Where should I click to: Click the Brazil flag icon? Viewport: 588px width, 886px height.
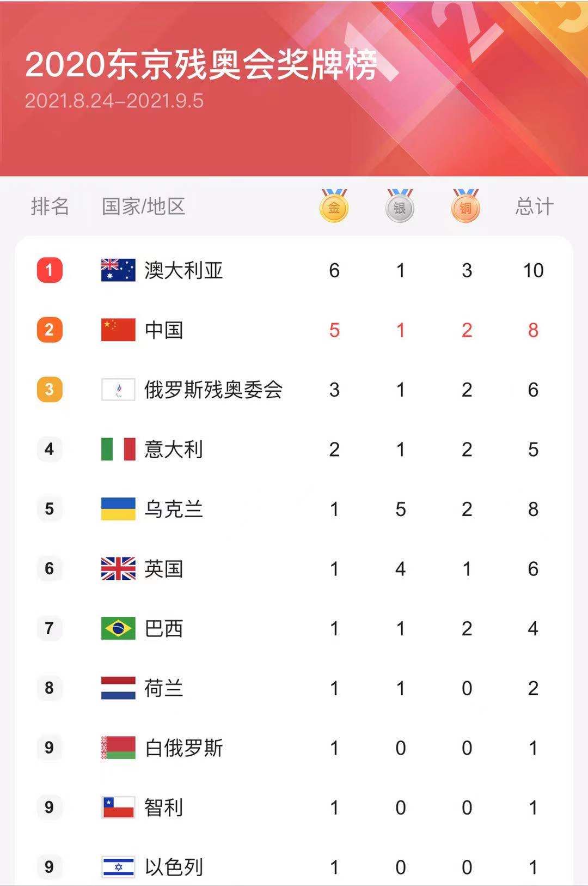tap(118, 628)
